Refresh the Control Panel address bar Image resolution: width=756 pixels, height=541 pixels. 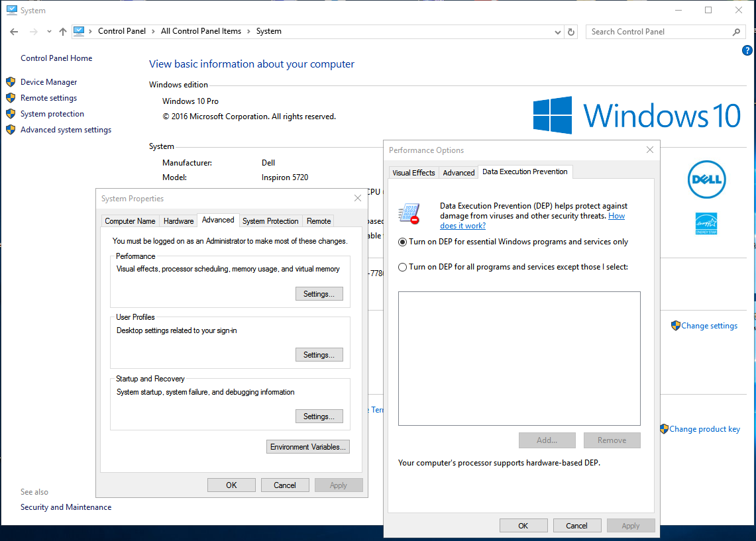(571, 31)
